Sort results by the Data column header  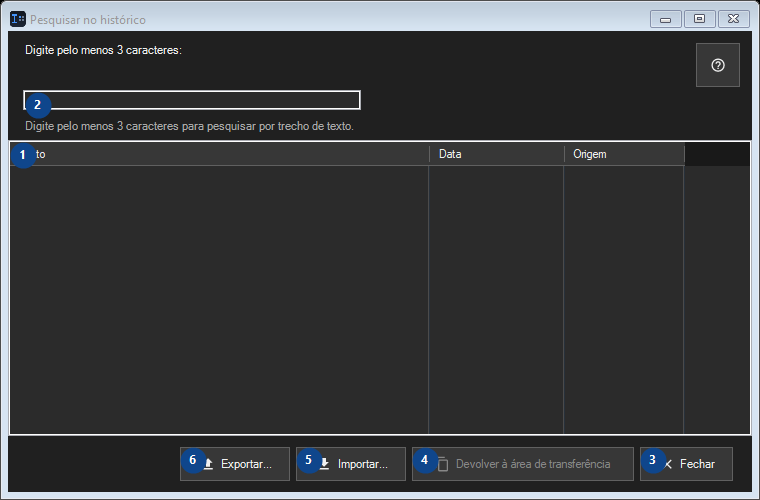[496, 154]
